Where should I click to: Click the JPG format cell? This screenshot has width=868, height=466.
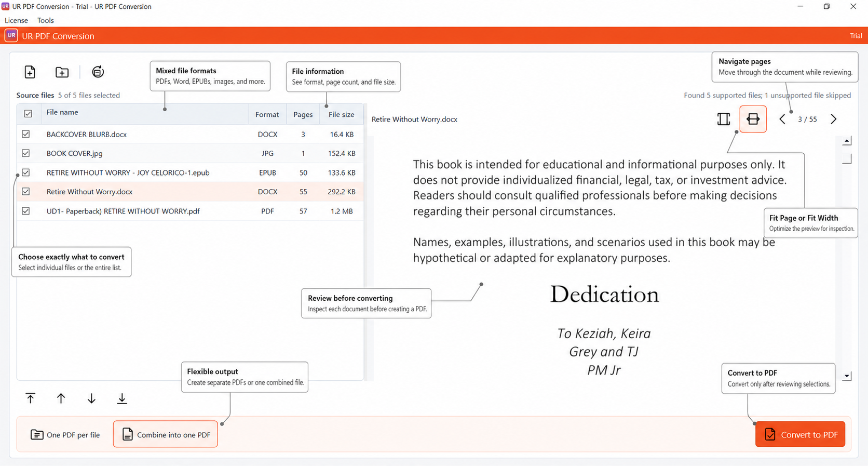[267, 153]
